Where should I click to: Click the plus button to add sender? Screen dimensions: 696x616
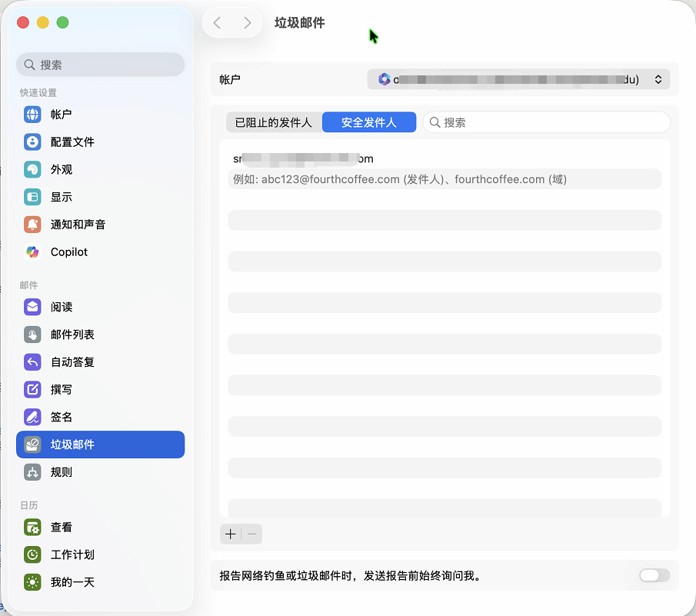230,534
